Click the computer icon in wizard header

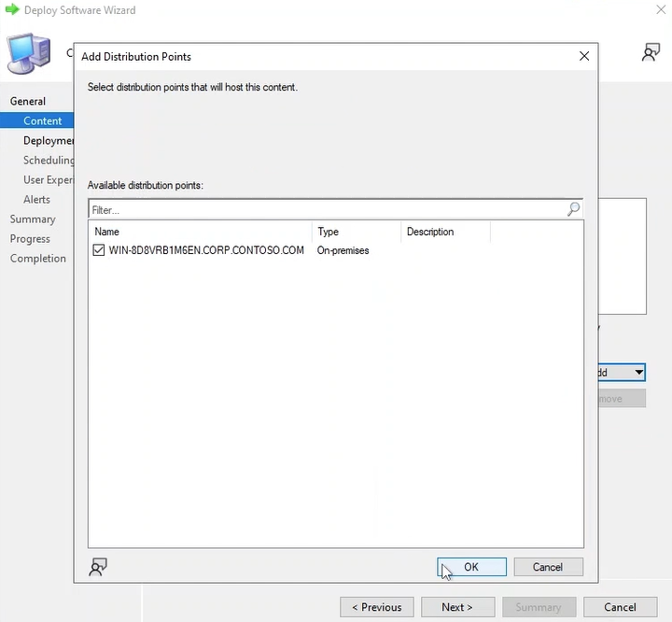click(29, 53)
